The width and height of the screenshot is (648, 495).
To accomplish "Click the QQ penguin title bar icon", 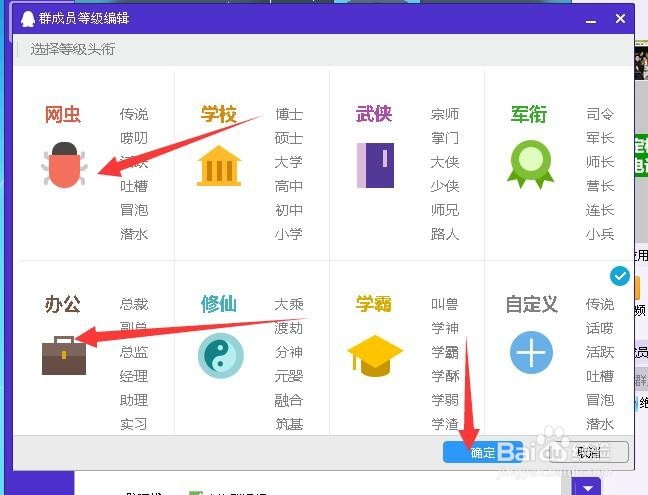I will tap(28, 19).
